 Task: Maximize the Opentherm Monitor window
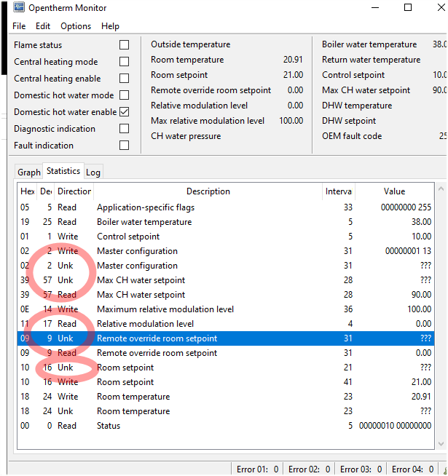coord(408,7)
